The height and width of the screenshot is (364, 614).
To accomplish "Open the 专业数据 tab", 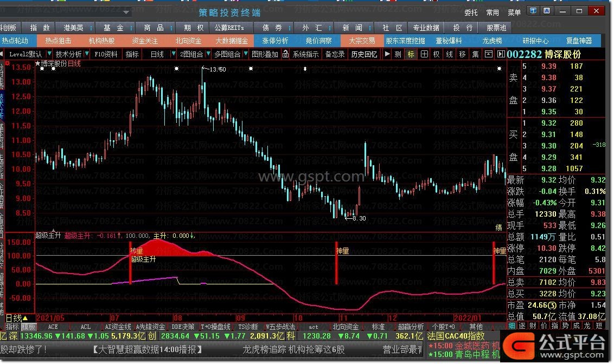I will (426, 28).
